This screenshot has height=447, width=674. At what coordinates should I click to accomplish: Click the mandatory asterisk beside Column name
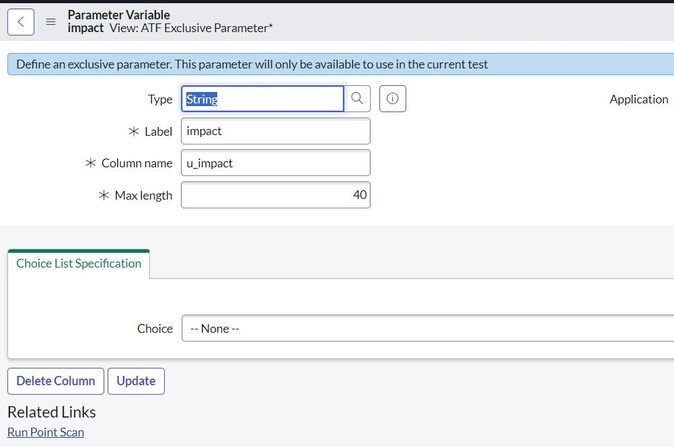click(91, 163)
